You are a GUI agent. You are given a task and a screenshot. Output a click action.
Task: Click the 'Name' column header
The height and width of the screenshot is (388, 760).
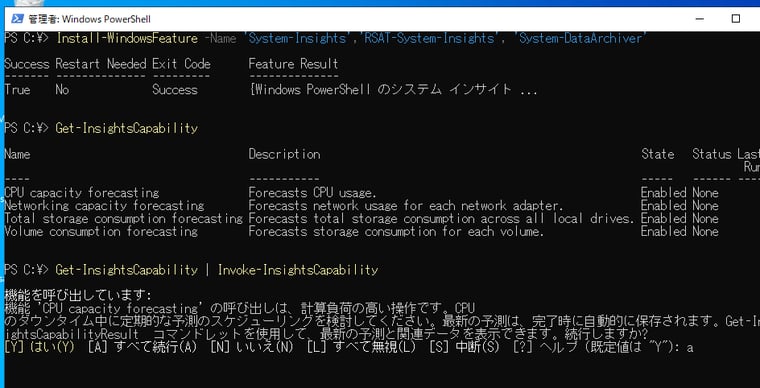pyautogui.click(x=17, y=154)
